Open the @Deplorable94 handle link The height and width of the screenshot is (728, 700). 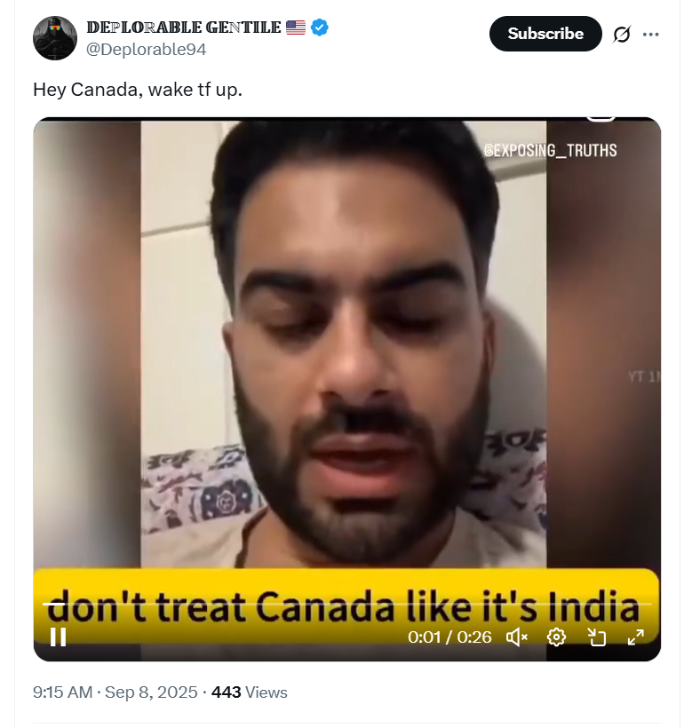coord(147,49)
